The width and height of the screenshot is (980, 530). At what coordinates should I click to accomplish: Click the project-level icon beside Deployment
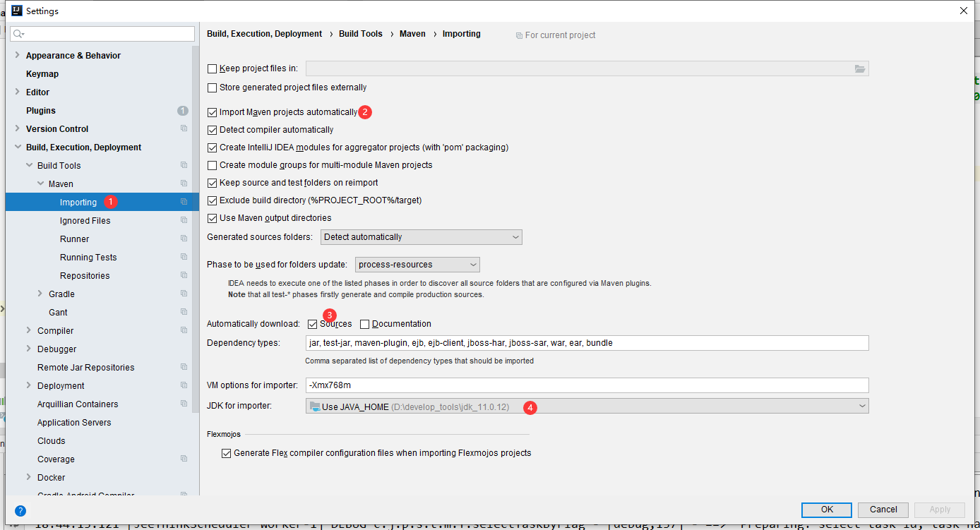click(x=184, y=385)
